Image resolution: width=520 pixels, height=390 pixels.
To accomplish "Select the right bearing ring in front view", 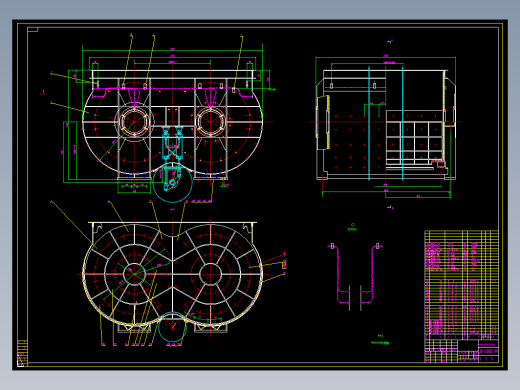I will click(210, 122).
